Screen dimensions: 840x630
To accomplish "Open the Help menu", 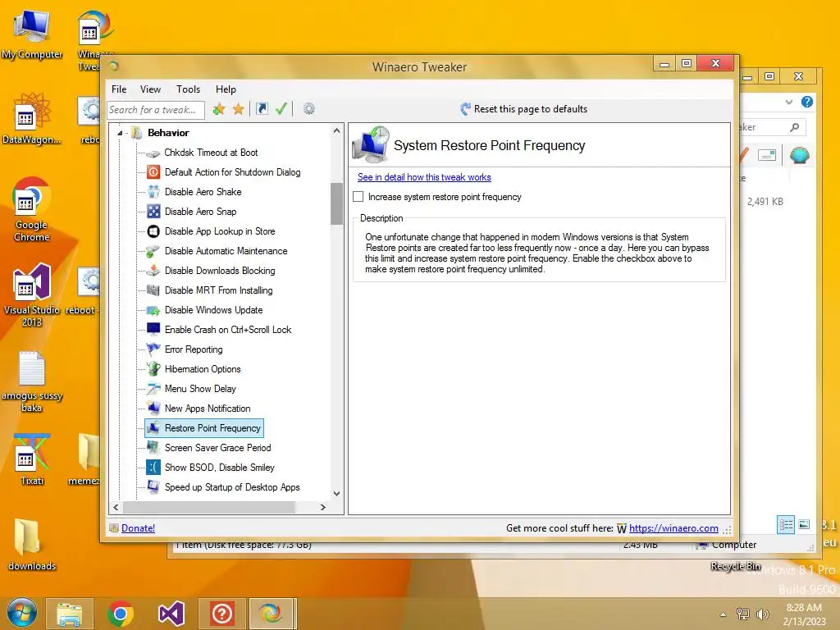I will [226, 89].
